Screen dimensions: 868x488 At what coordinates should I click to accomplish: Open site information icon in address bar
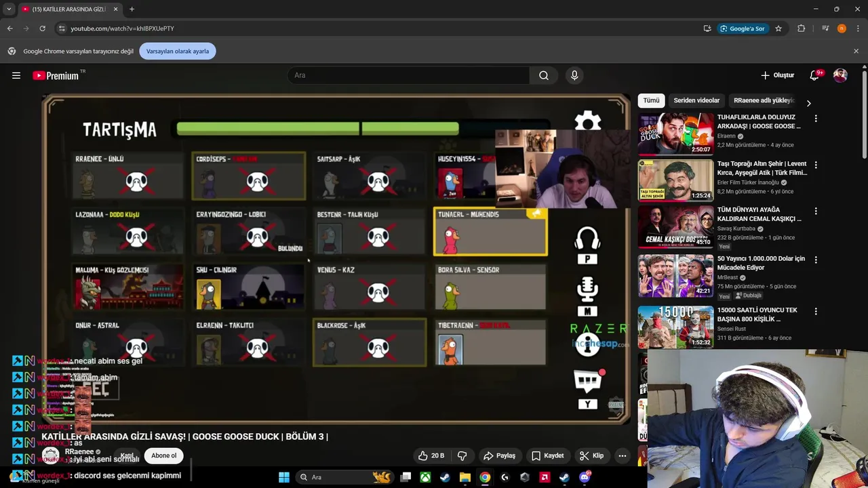[x=62, y=28]
